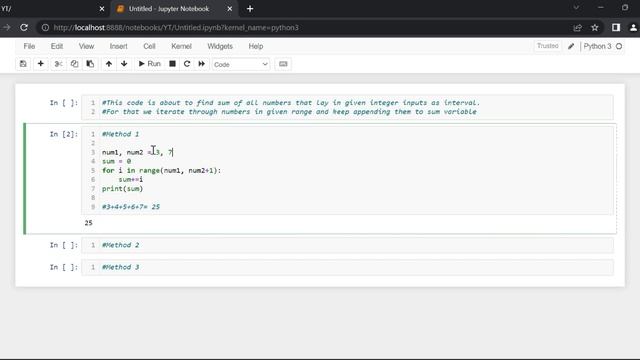Screen dimensions: 640x360
Task: Click the code line 'num1, num2 = 3, 7'
Action: (138, 152)
